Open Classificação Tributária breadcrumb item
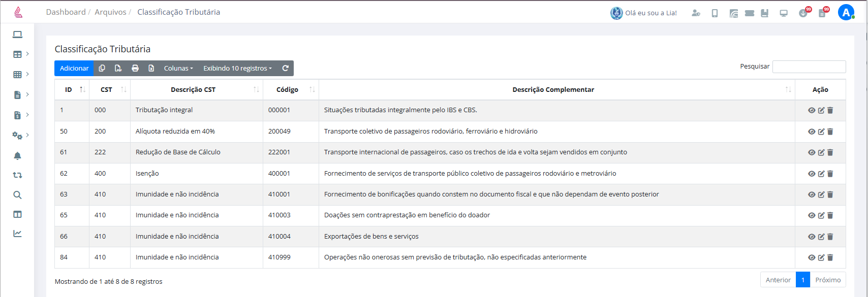 178,12
